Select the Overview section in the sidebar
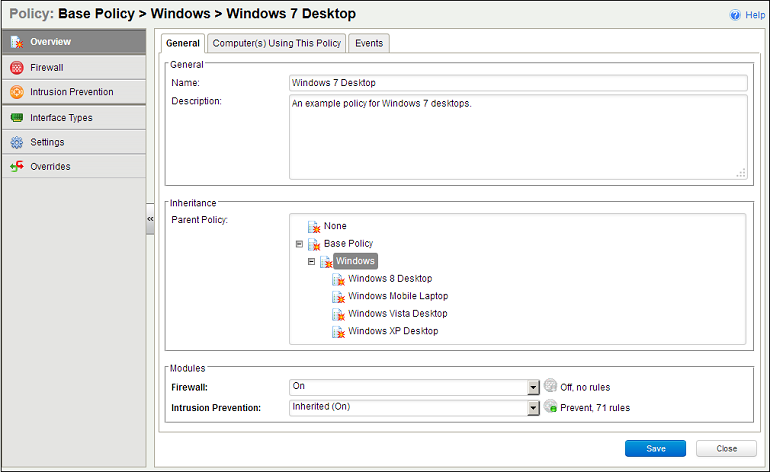 (x=74, y=42)
